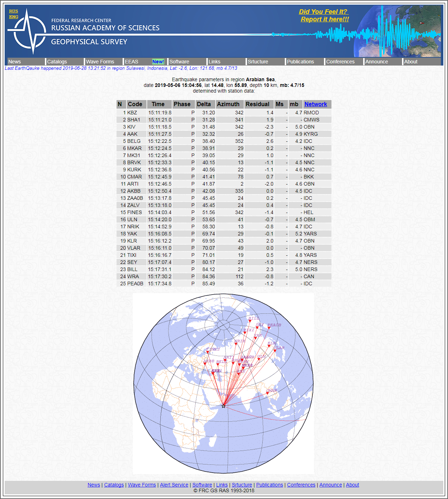Open the EEAS menu item
The image size is (448, 499).
132,62
